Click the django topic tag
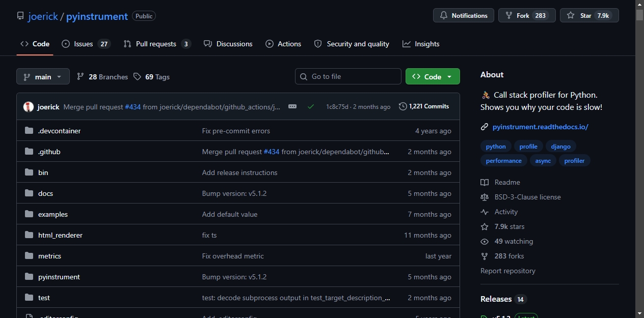The image size is (644, 318). tap(561, 147)
